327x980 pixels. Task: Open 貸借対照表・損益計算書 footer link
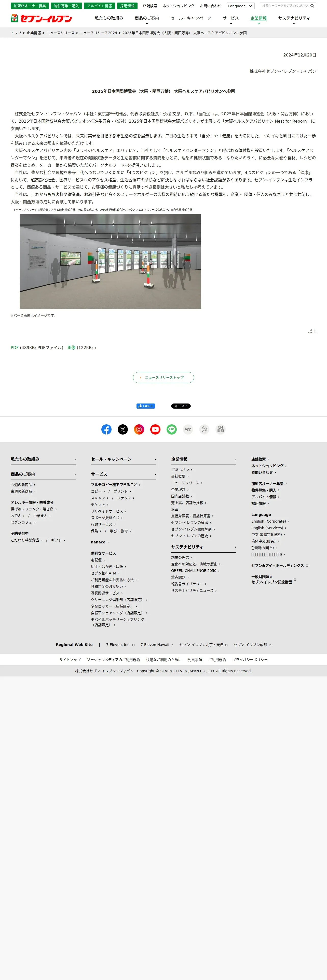coord(192,516)
